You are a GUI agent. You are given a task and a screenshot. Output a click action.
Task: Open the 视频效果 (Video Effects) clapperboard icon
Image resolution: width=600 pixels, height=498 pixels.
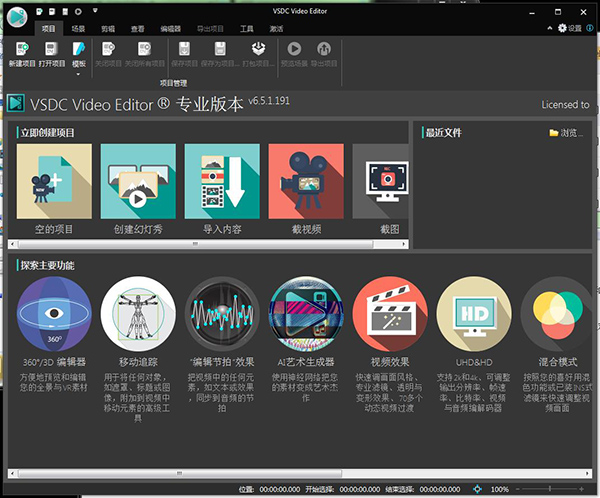coord(390,314)
